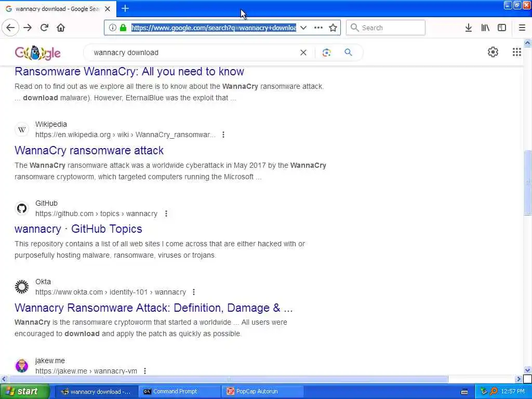Click the keyboard icon in system tray
Image resolution: width=532 pixels, height=399 pixels.
click(464, 392)
